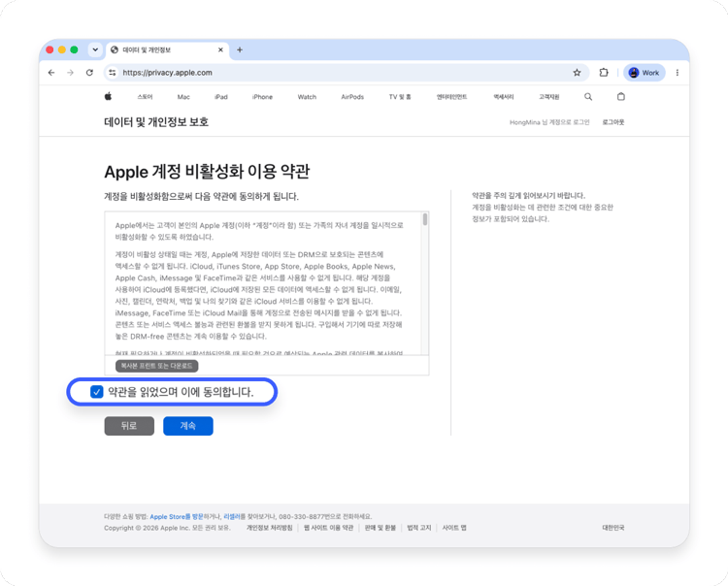Open the search magnifier icon
The height and width of the screenshot is (586, 728).
pyautogui.click(x=588, y=96)
